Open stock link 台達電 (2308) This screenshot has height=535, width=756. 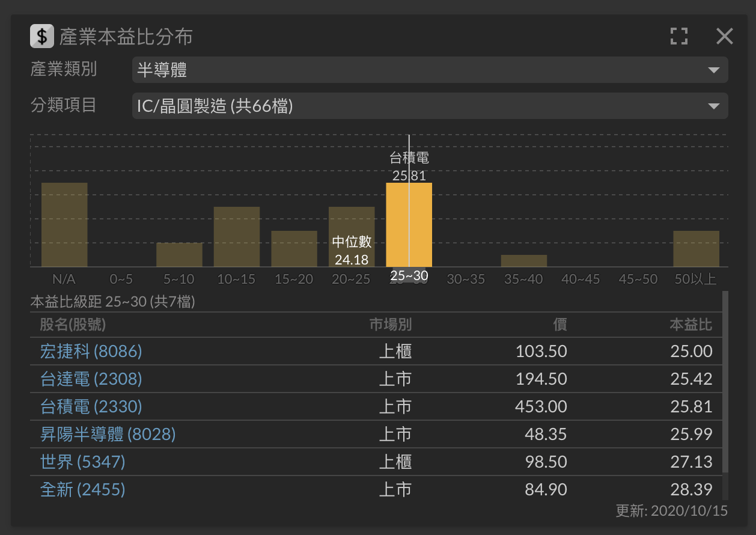coord(91,379)
